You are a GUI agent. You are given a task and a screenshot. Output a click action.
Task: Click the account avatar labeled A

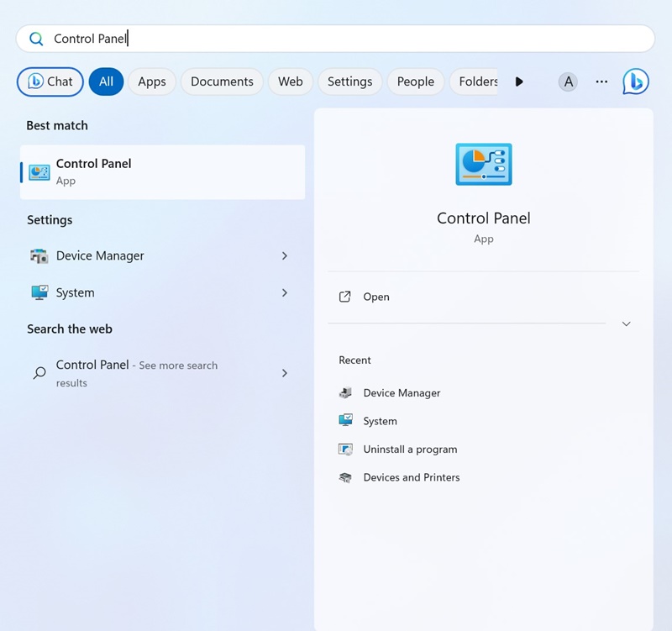[x=569, y=82]
